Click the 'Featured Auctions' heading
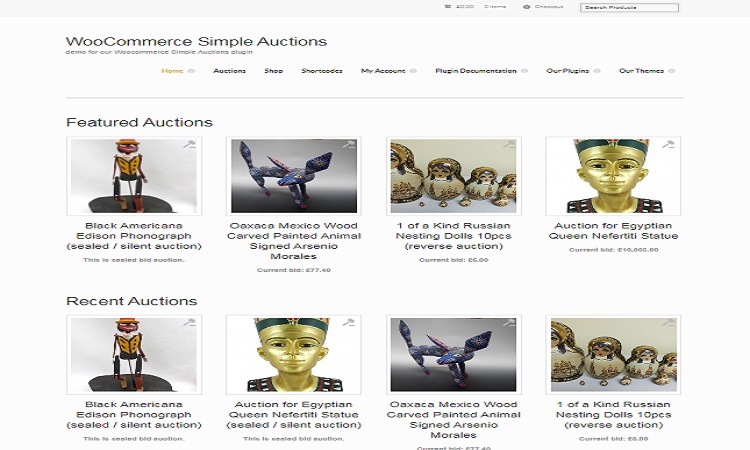 click(139, 122)
